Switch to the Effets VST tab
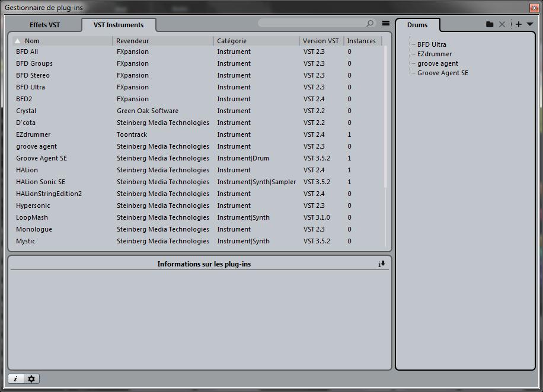 [x=44, y=25]
